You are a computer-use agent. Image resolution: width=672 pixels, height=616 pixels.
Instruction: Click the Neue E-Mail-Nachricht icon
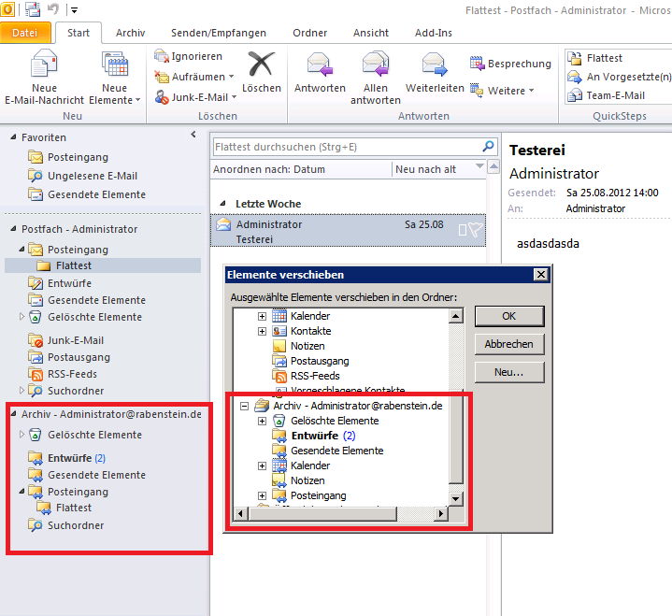click(44, 65)
